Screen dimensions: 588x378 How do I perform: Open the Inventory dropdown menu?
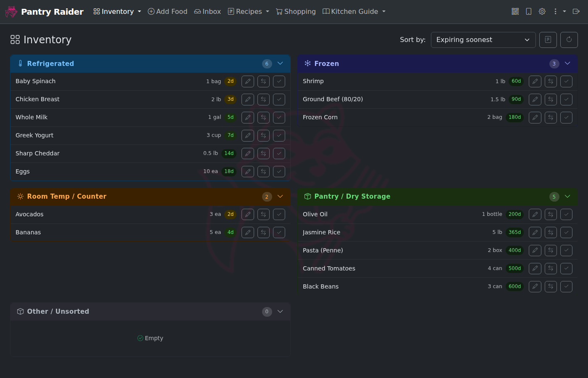coord(117,11)
